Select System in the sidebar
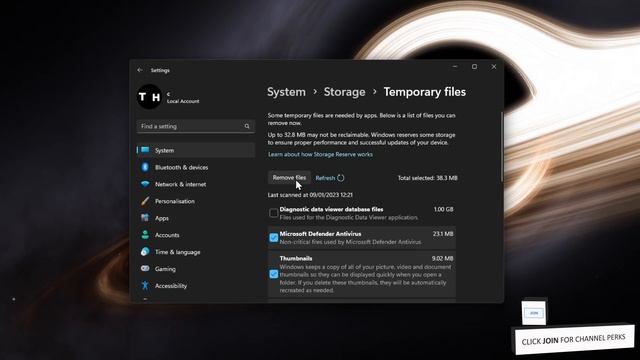Screen dimensions: 640x360 [196, 150]
